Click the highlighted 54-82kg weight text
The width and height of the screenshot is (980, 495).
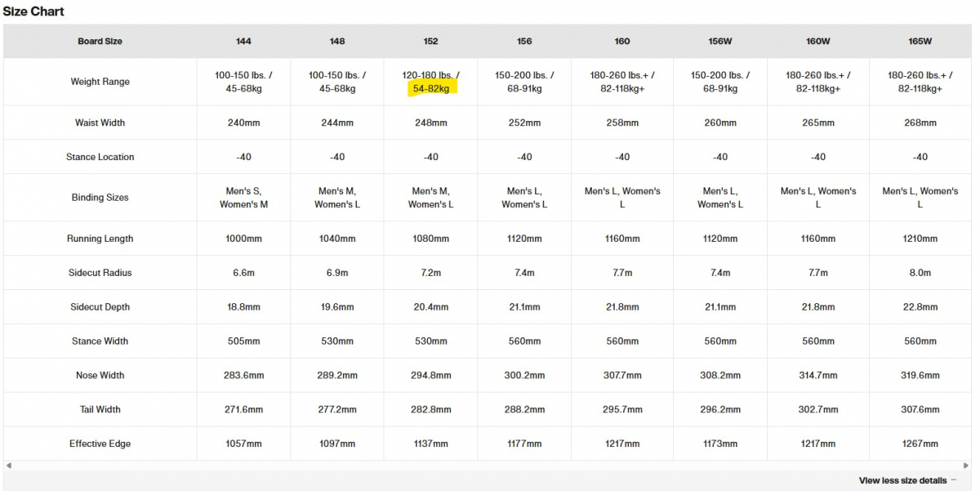point(431,88)
